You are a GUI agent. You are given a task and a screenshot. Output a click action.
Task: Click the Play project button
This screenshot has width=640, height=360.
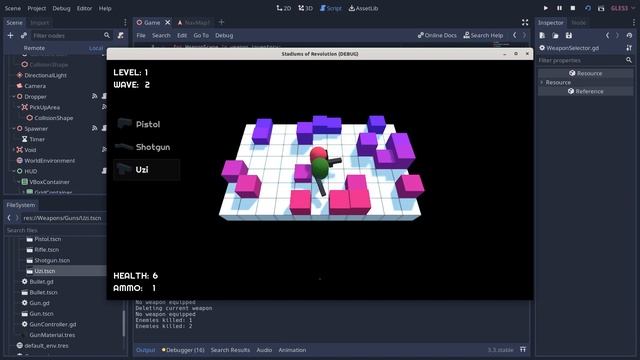(546, 8)
